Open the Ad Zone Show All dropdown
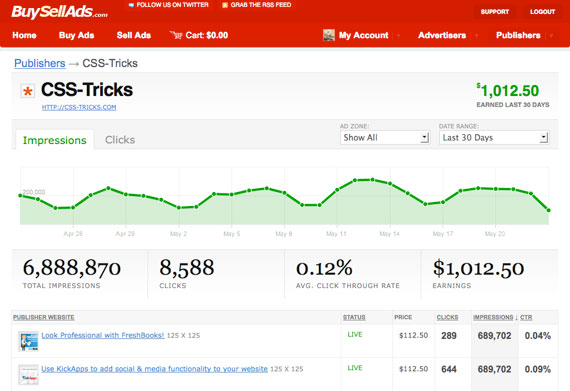The width and height of the screenshot is (570, 391). [x=385, y=138]
